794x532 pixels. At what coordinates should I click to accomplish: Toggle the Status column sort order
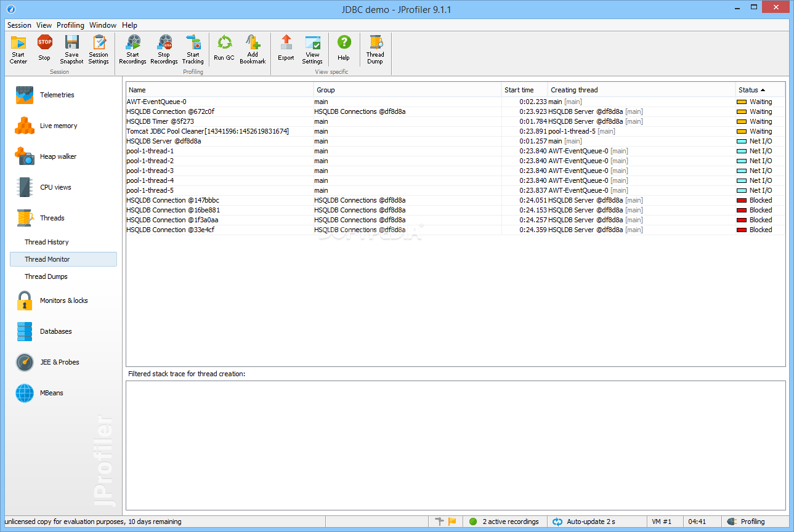point(761,90)
